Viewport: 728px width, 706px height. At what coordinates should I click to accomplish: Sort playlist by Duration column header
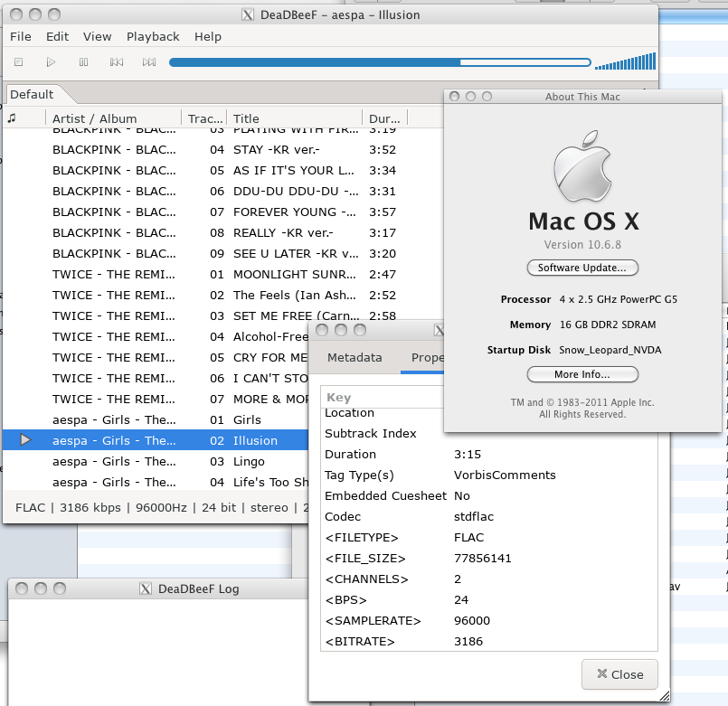tap(384, 118)
